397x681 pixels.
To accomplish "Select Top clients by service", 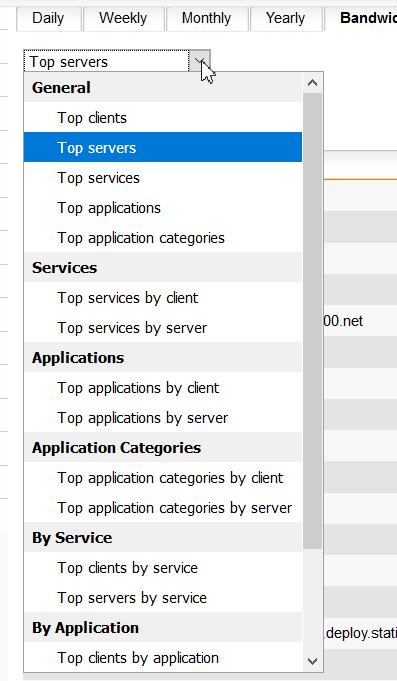I will coord(163,567).
